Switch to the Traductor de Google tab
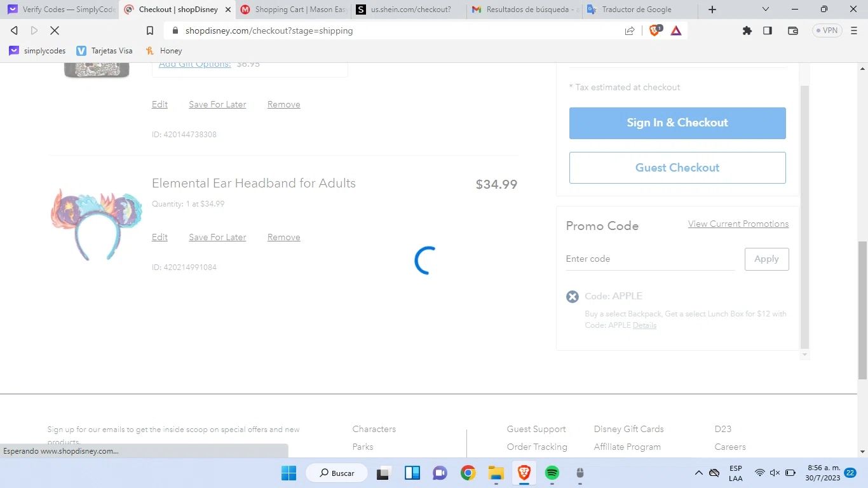868x488 pixels. pos(641,10)
